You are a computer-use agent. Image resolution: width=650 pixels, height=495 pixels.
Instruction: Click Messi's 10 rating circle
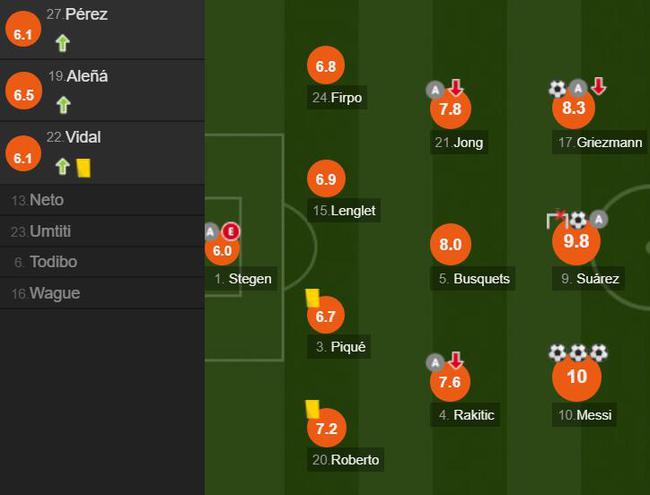pos(577,377)
